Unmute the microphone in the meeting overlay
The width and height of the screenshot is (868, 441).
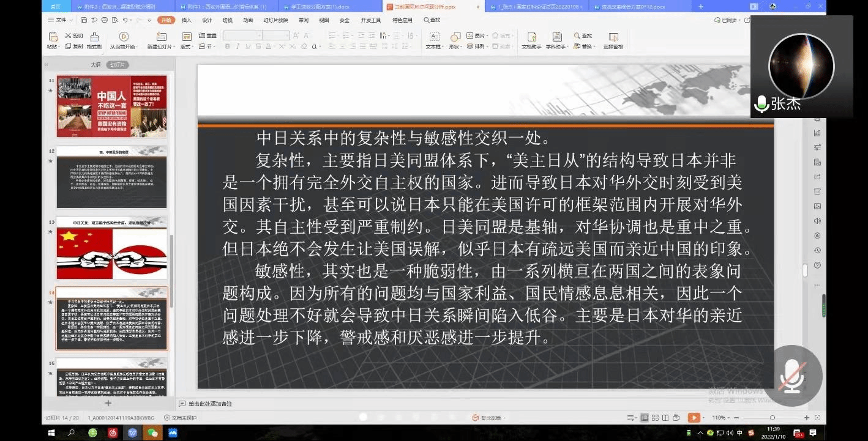[x=791, y=376]
